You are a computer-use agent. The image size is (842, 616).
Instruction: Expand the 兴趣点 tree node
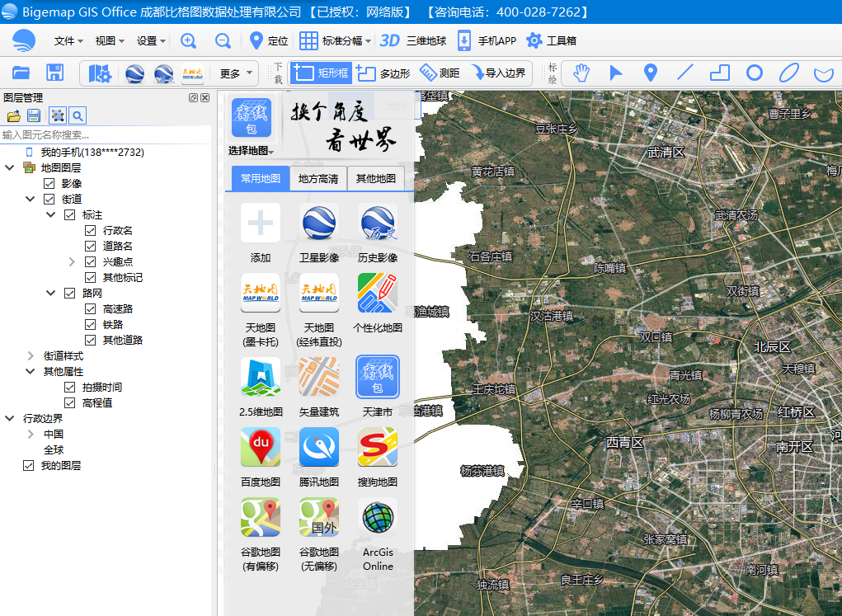point(72,261)
